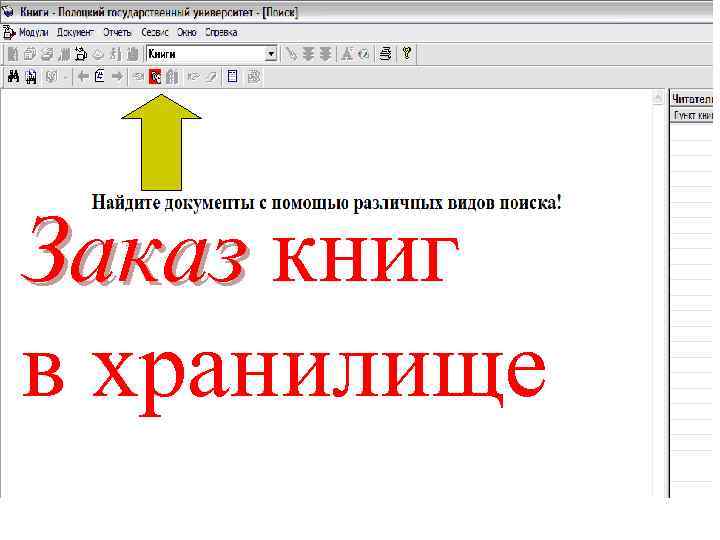The width and height of the screenshot is (720, 540).
Task: Click the grey letter A font icon
Action: pos(347,54)
